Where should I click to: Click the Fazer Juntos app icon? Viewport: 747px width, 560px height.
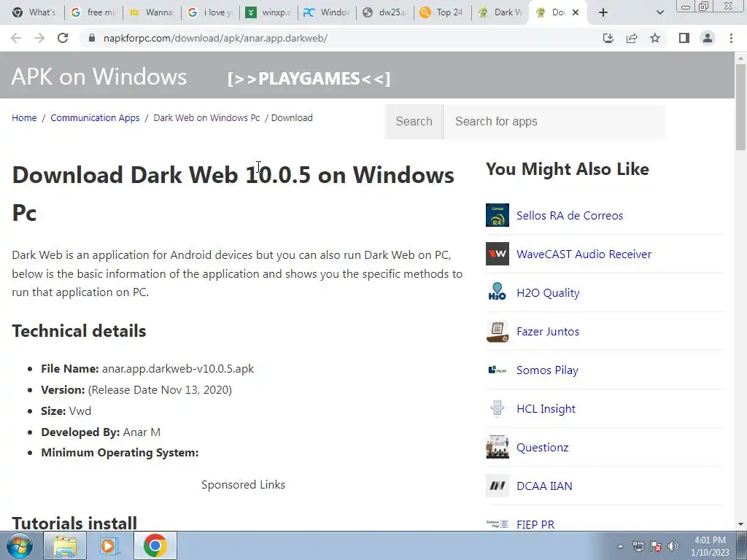498,332
